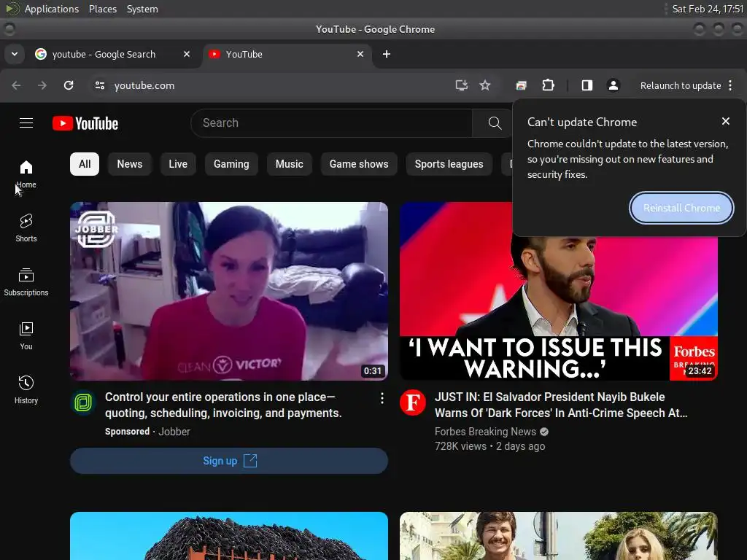This screenshot has height=560, width=747.
Task: Open the El Salvador President Bukele video title
Action: tap(561, 405)
